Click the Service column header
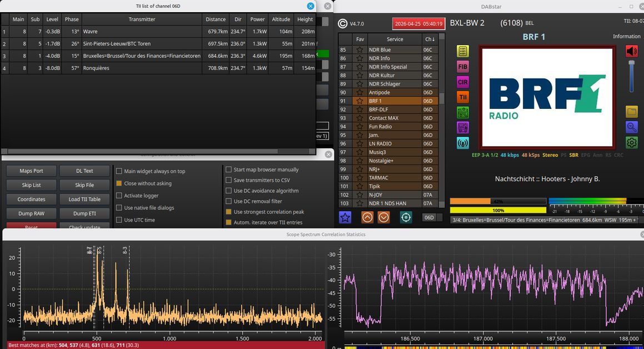 395,39
